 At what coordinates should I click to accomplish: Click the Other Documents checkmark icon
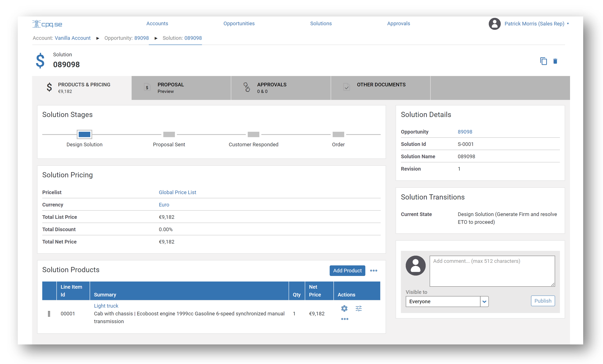point(346,87)
